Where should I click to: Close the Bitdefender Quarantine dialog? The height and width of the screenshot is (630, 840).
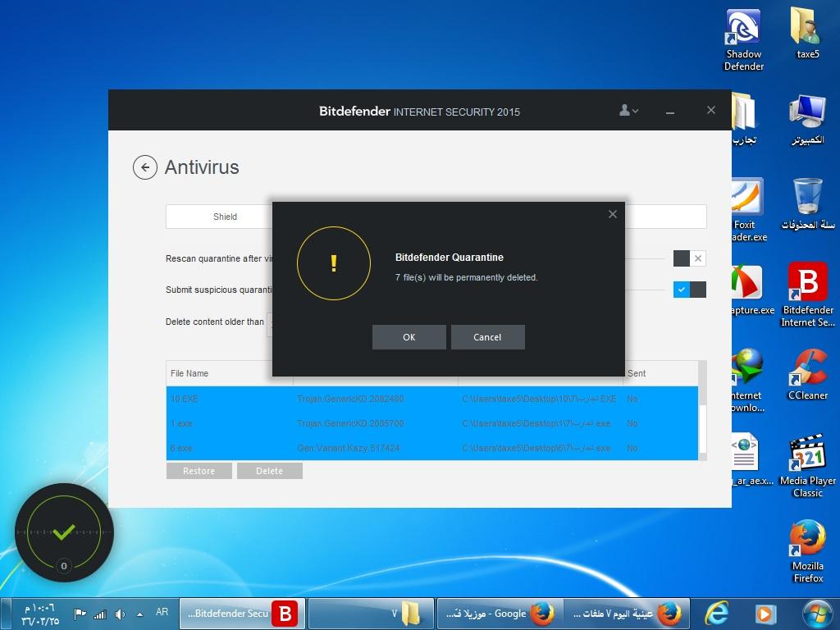[x=612, y=214]
